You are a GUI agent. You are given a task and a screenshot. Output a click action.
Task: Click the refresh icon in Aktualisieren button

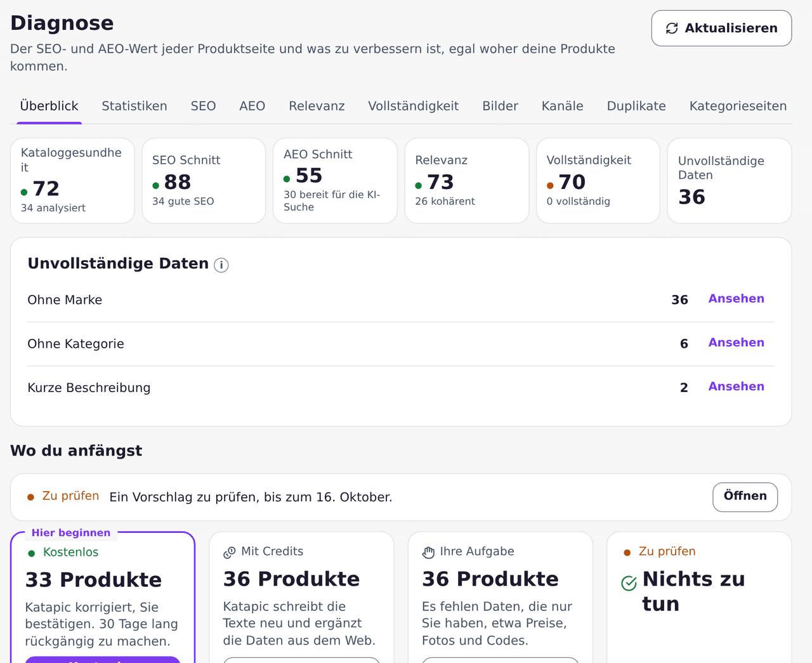672,29
